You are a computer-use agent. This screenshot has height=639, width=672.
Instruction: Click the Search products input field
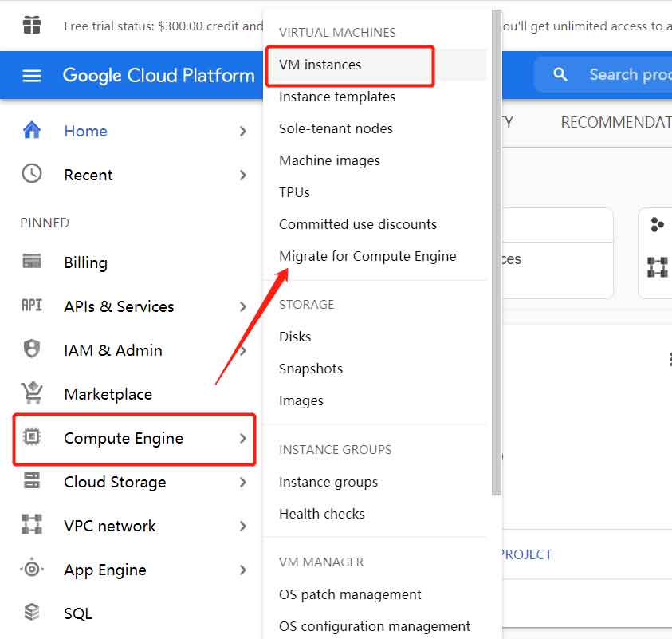603,74
